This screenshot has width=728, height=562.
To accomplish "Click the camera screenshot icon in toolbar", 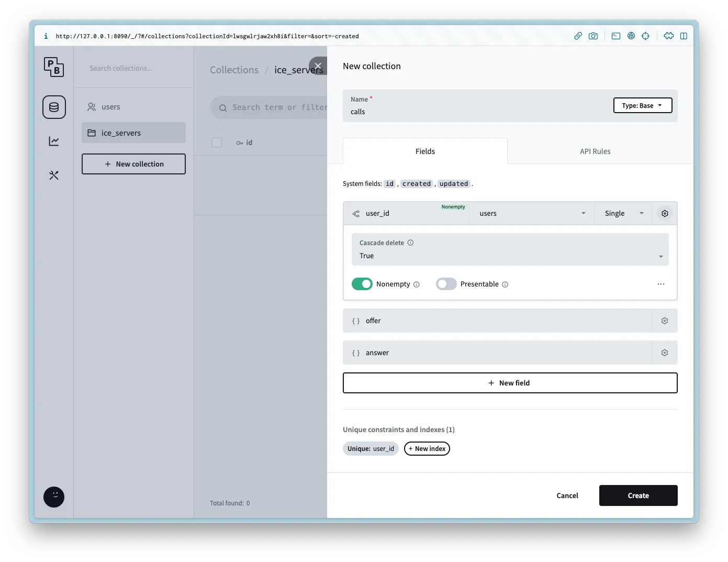I will tap(593, 36).
